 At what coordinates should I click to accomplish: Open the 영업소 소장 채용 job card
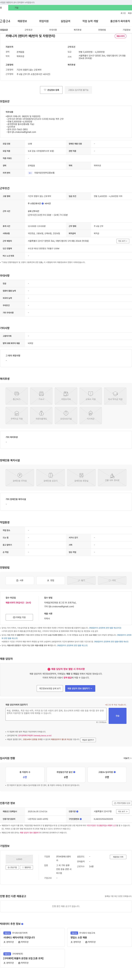[x=100, y=937]
